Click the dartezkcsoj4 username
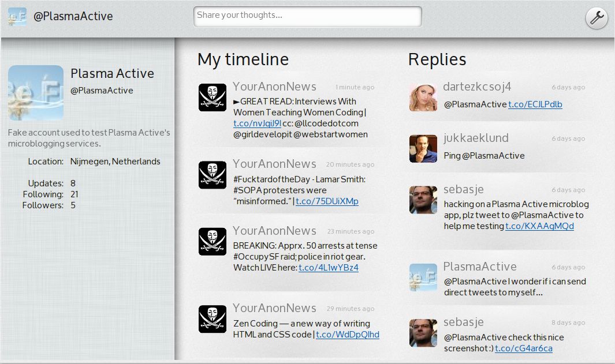This screenshot has height=364, width=615. pos(478,87)
